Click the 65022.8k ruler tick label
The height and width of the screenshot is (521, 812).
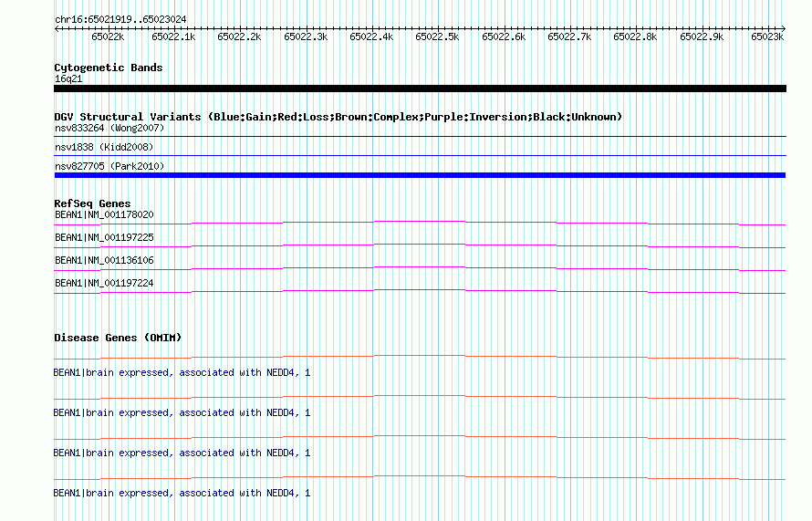point(635,36)
